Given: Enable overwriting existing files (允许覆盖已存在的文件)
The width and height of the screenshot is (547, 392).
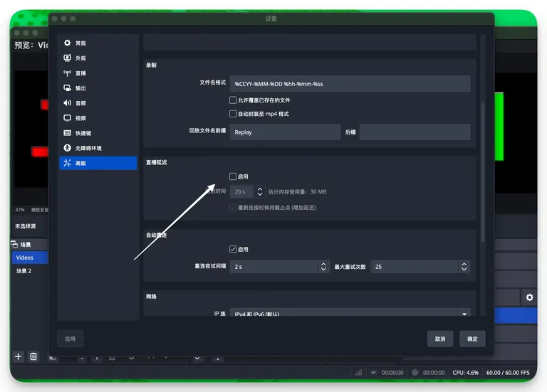Looking at the screenshot, I should pyautogui.click(x=233, y=100).
